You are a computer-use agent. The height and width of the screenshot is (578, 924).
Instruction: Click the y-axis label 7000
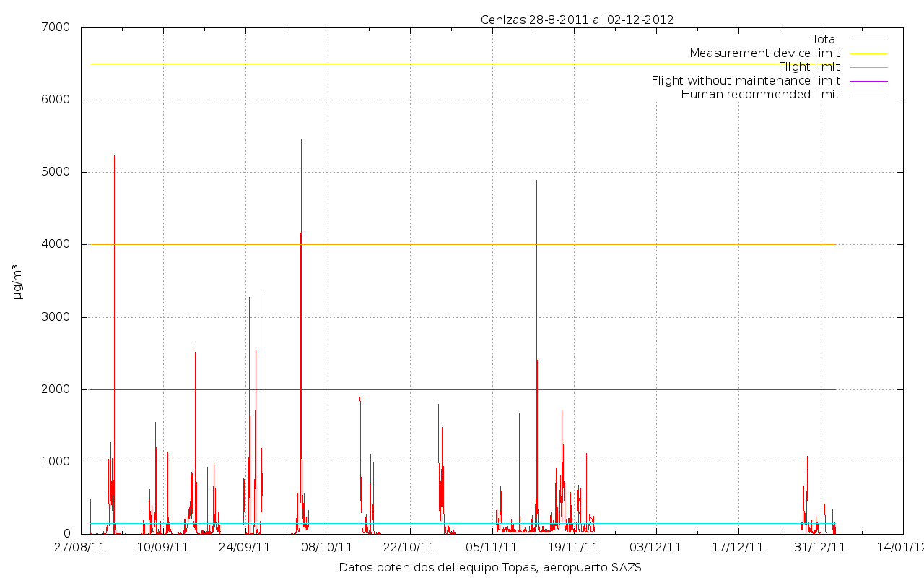[57, 27]
